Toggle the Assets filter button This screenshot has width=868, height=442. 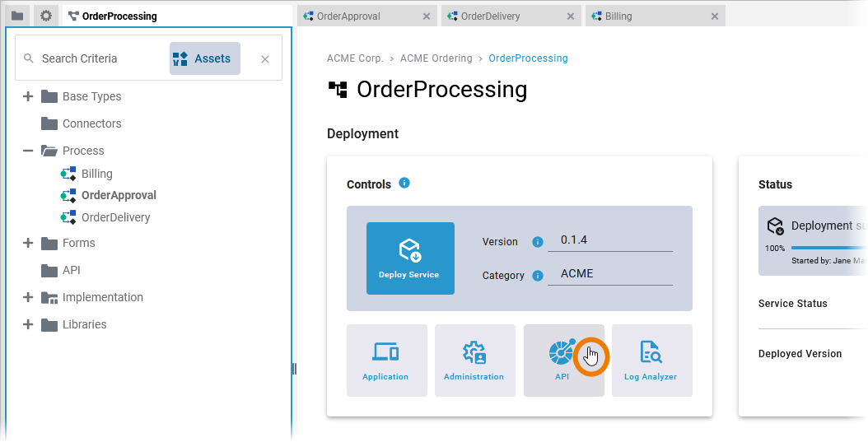coord(204,58)
